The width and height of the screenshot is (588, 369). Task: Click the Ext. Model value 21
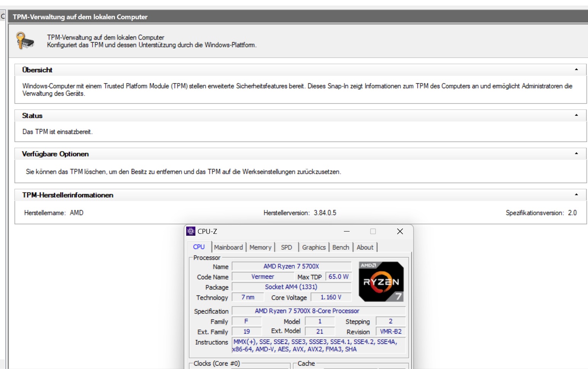point(320,331)
